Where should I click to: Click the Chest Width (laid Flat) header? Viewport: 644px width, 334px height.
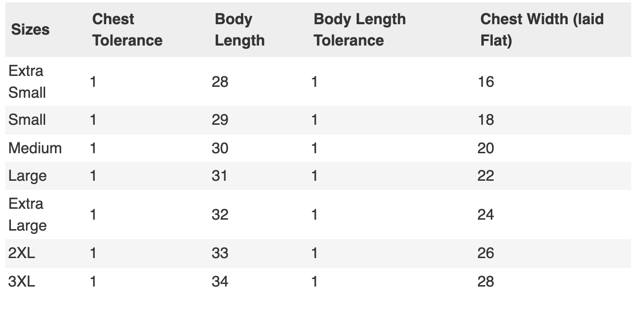point(542,29)
